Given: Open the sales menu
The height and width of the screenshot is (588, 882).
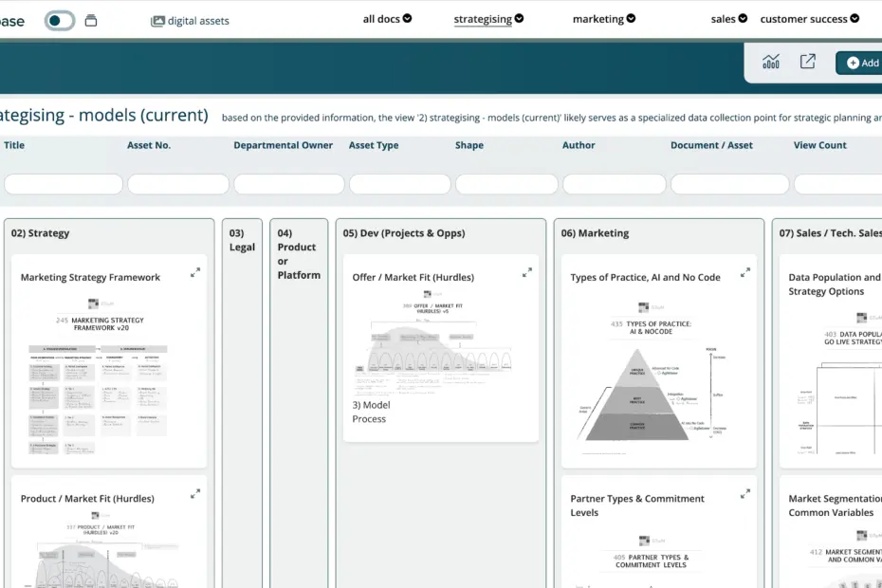Looking at the screenshot, I should pos(728,19).
